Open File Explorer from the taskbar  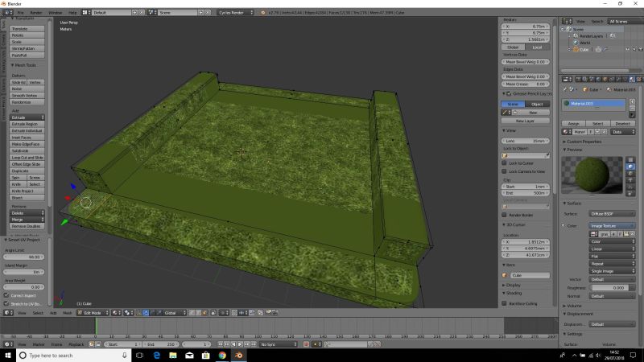click(x=173, y=355)
